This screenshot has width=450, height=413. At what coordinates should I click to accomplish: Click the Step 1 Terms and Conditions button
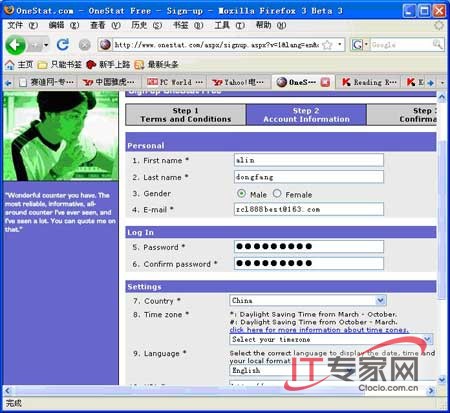click(x=186, y=115)
